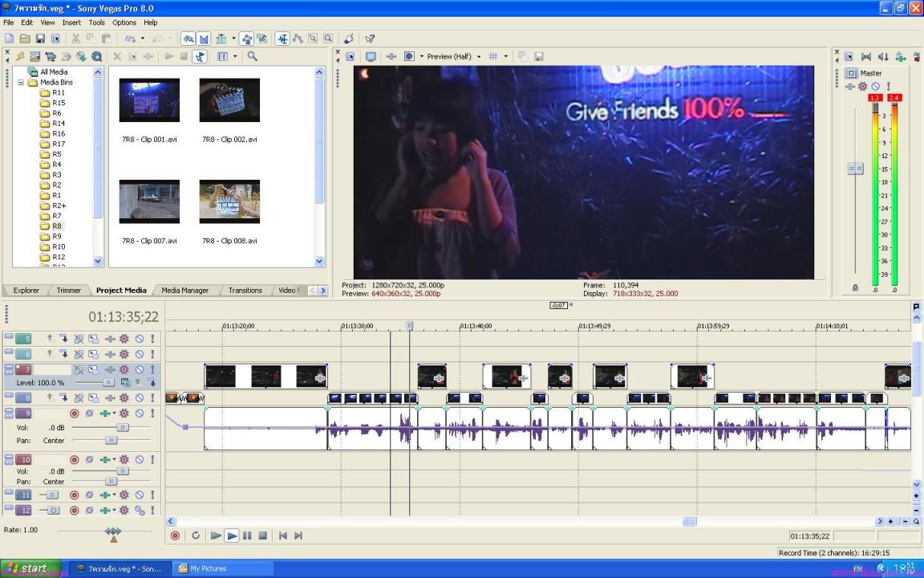Mute video track 5
Screen dimensions: 924x578
[140, 339]
